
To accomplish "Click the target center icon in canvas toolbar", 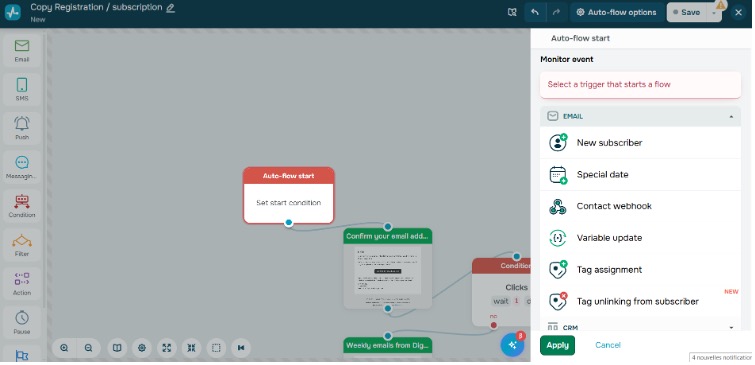I will pyautogui.click(x=142, y=348).
